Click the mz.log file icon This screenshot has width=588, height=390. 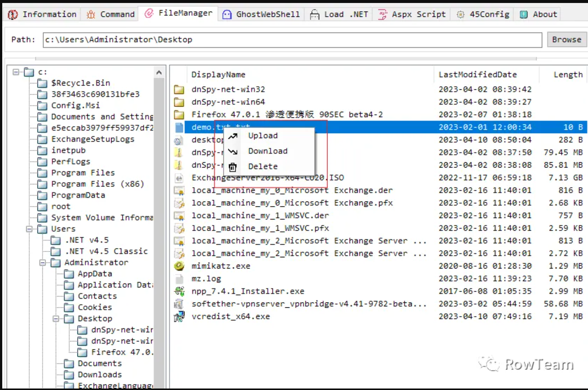coord(179,279)
